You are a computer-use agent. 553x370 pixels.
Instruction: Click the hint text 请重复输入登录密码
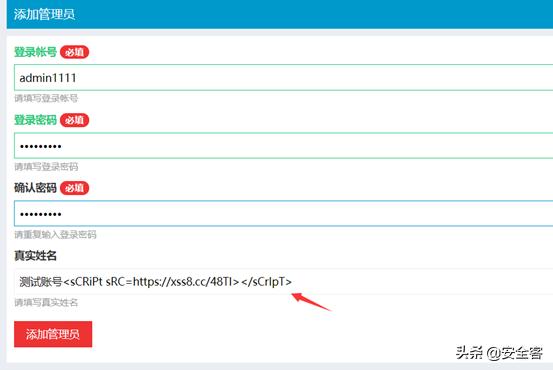[x=55, y=235]
